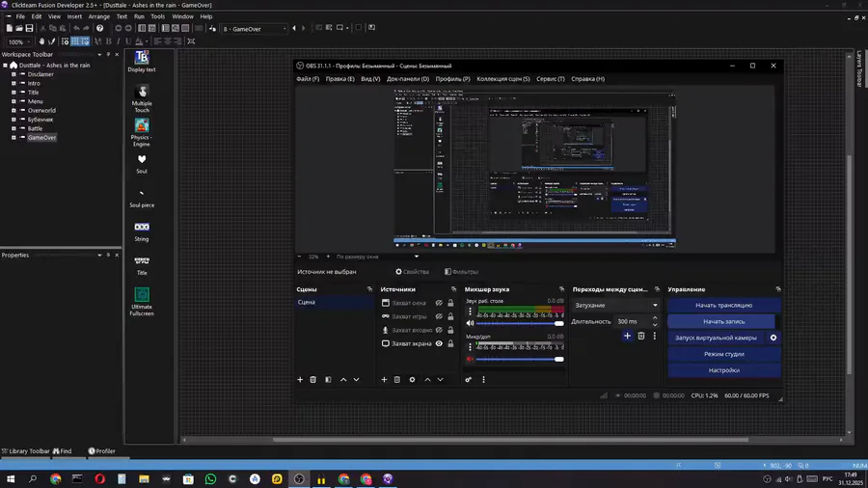Open the Windows Start button
Screen dimensions: 868x488
click(11, 478)
